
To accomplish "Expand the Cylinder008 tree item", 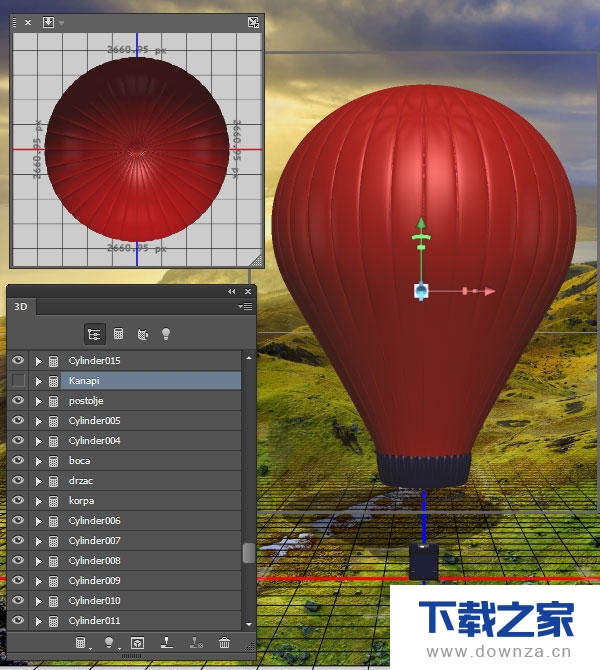I will coord(38,561).
